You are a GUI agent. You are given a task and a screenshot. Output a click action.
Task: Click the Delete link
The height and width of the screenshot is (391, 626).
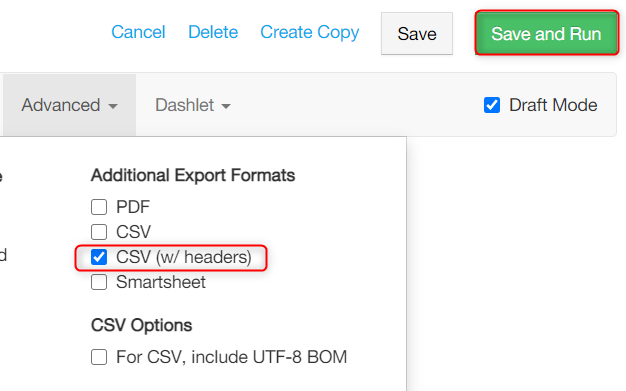click(213, 32)
